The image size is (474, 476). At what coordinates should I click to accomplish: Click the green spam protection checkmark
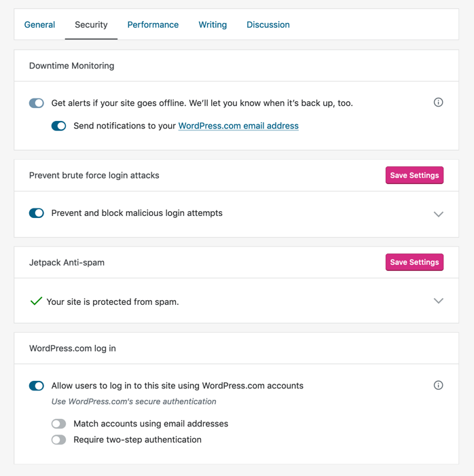pos(36,301)
